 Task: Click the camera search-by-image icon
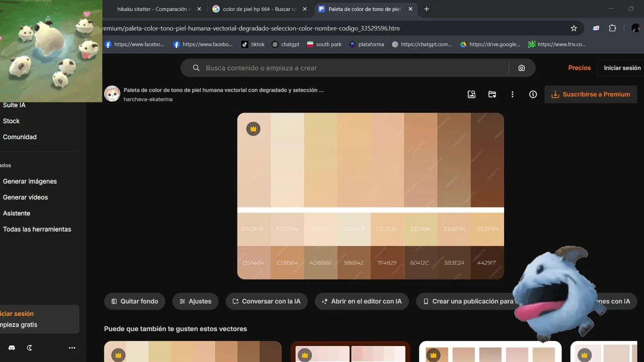coord(521,68)
